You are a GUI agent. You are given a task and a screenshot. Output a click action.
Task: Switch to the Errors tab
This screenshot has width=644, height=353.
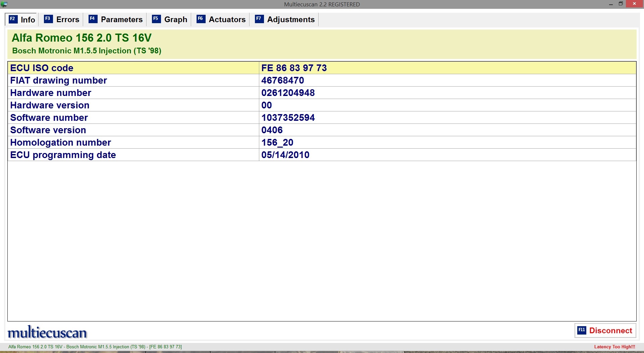pos(67,19)
